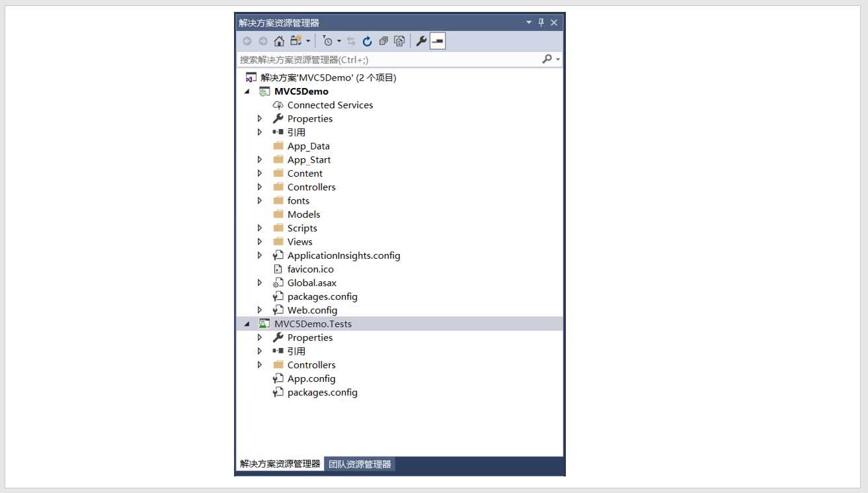This screenshot has height=493, width=868.
Task: Switch to 解决方案资源管理器 bottom tab
Action: tap(280, 464)
